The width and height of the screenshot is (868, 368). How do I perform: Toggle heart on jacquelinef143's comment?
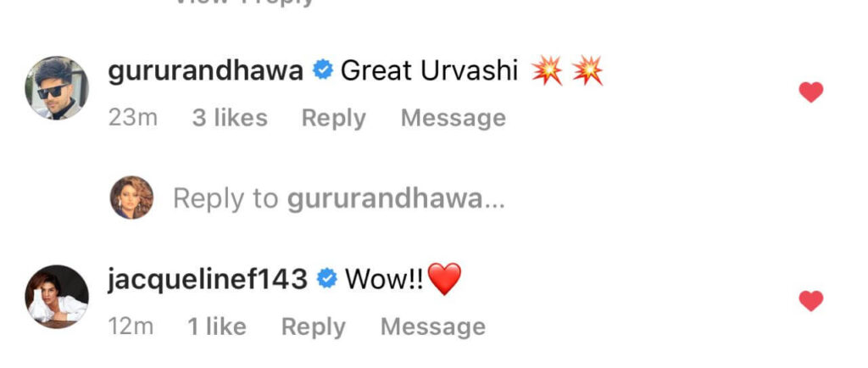[x=811, y=301]
